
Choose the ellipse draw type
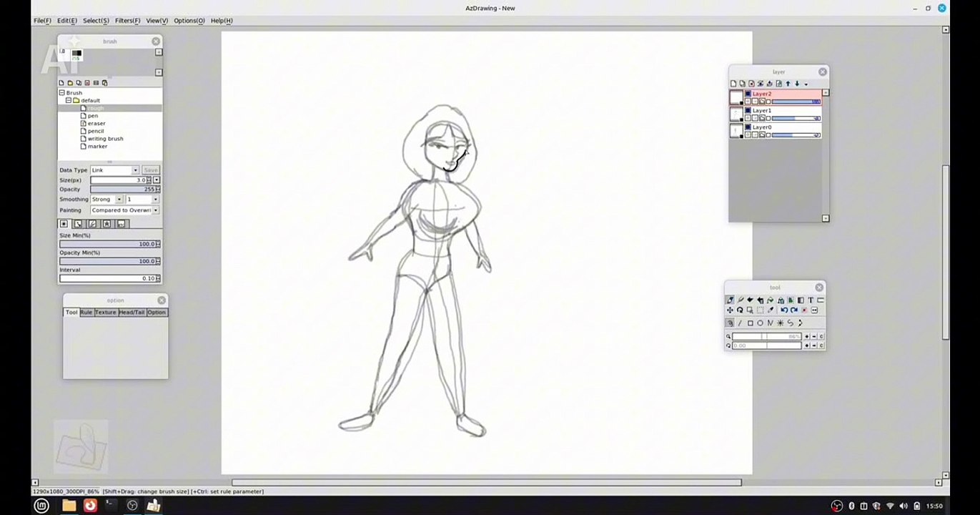pyautogui.click(x=760, y=323)
